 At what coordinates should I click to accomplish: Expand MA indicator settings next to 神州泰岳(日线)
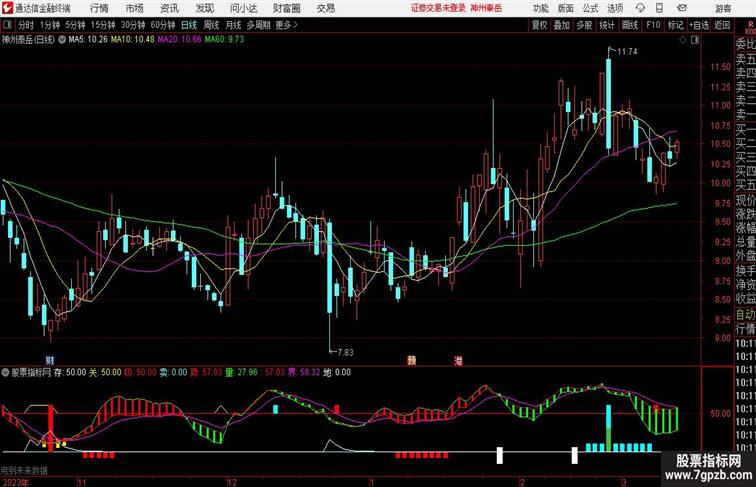pos(62,40)
